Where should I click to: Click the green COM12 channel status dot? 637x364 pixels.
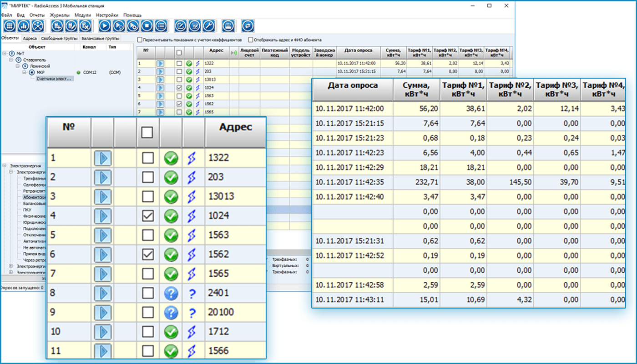[x=78, y=72]
